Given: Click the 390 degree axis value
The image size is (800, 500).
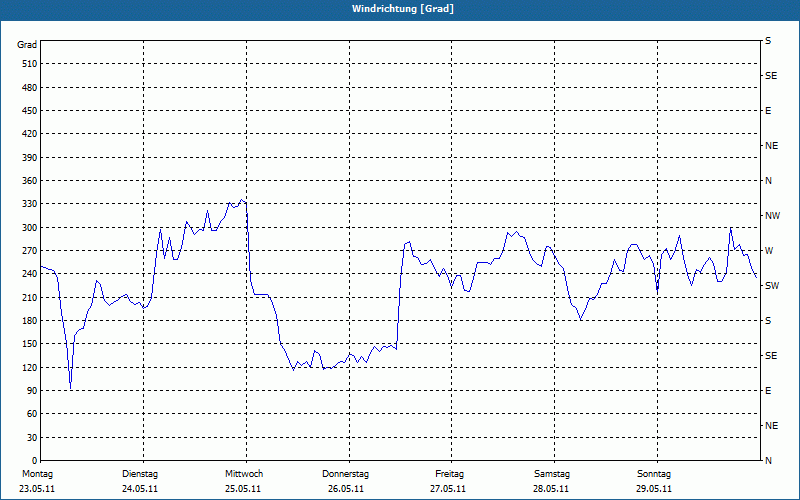Looking at the screenshot, I should 29,157.
